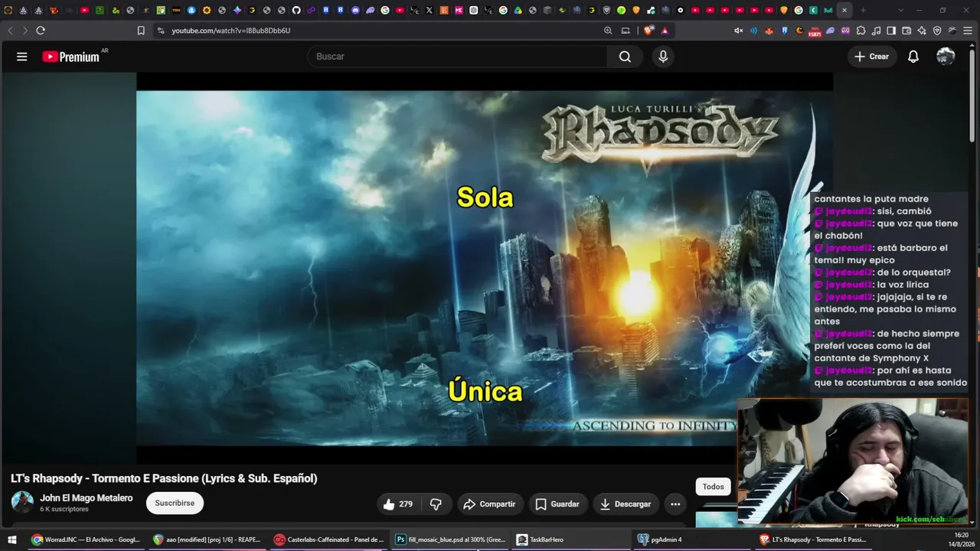Open the extensions puzzle icon
980x551 pixels.
[x=861, y=31]
